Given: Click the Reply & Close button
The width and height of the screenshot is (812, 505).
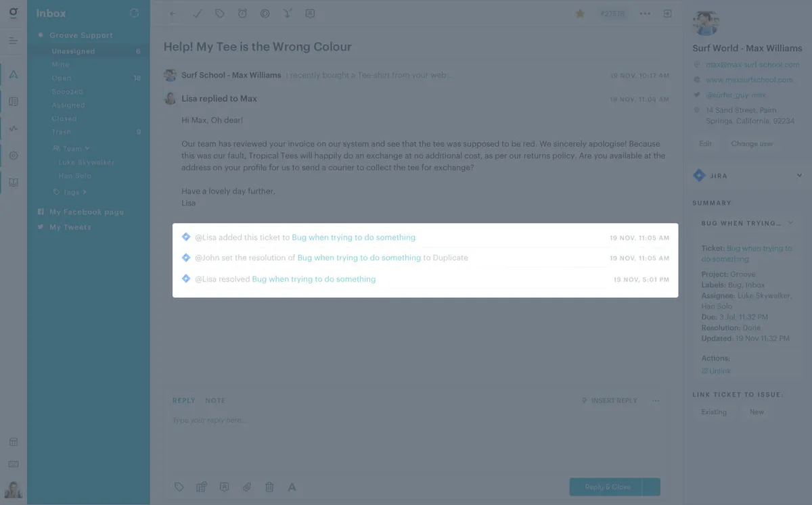Looking at the screenshot, I should pyautogui.click(x=606, y=487).
